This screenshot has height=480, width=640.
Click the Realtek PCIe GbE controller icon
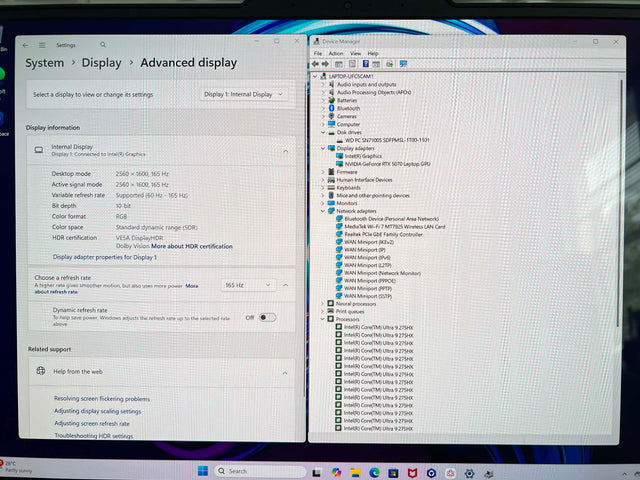point(339,234)
